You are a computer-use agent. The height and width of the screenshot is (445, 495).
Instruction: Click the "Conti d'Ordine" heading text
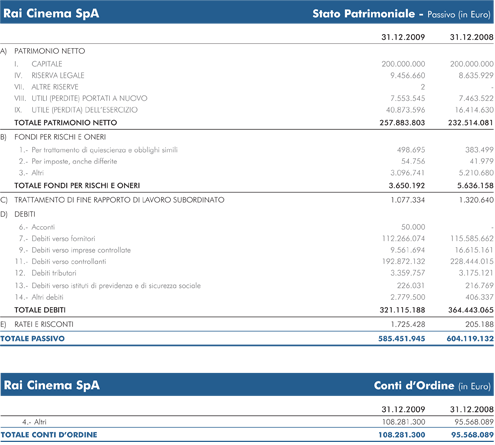pyautogui.click(x=414, y=386)
